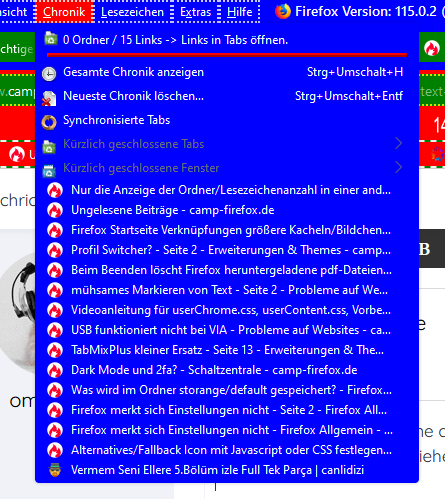Image resolution: width=445 pixels, height=499 pixels.
Task: Click favicon beside 'Firefox Startseite Verknüpfungen' entry
Action: pos(55,230)
